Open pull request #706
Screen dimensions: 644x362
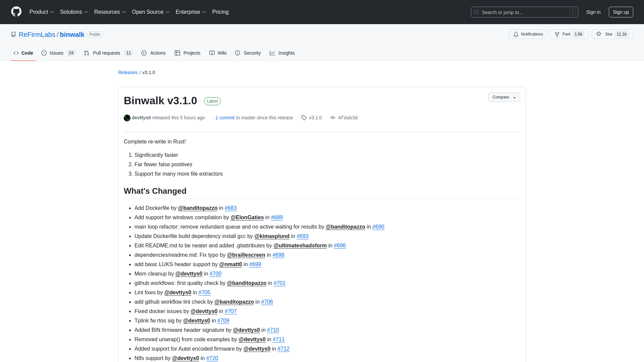(x=267, y=302)
